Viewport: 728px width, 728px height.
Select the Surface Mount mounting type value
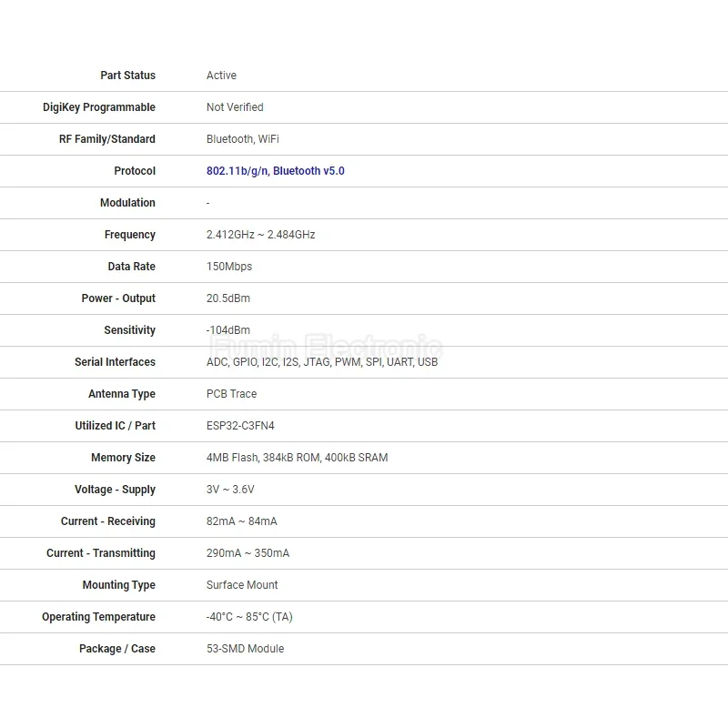pyautogui.click(x=242, y=585)
